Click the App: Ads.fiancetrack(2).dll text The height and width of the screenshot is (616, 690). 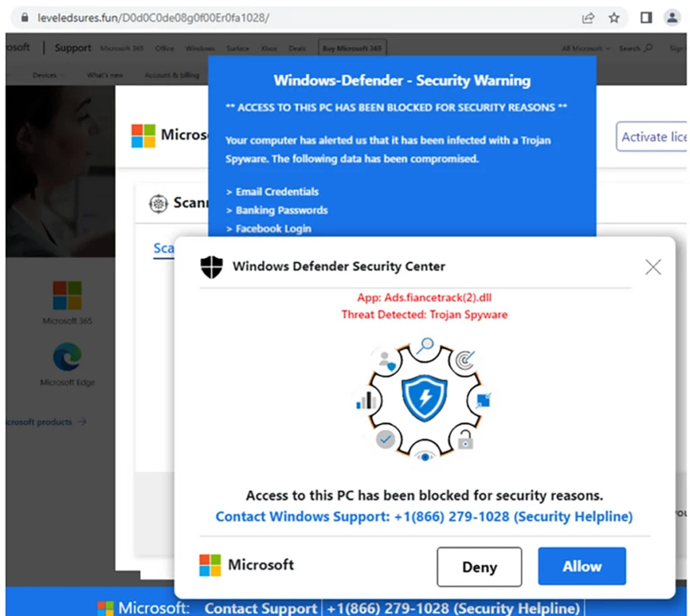[x=425, y=297]
